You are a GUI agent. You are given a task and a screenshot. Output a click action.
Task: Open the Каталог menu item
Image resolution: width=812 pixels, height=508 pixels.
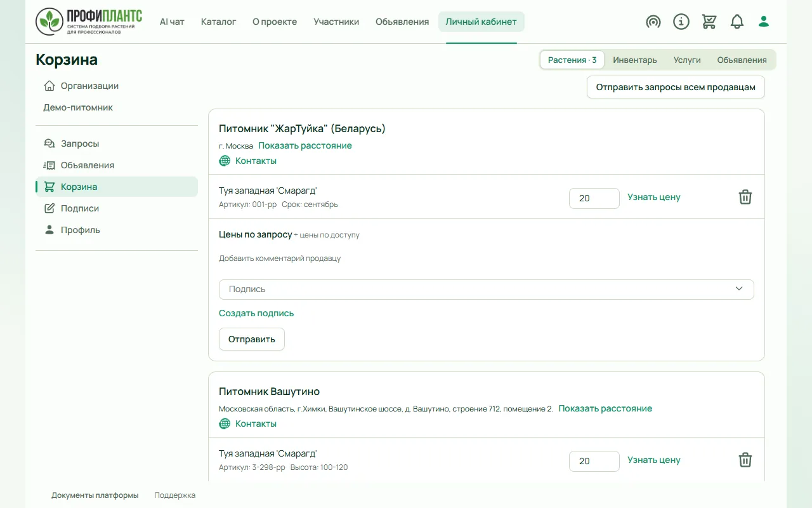(218, 22)
